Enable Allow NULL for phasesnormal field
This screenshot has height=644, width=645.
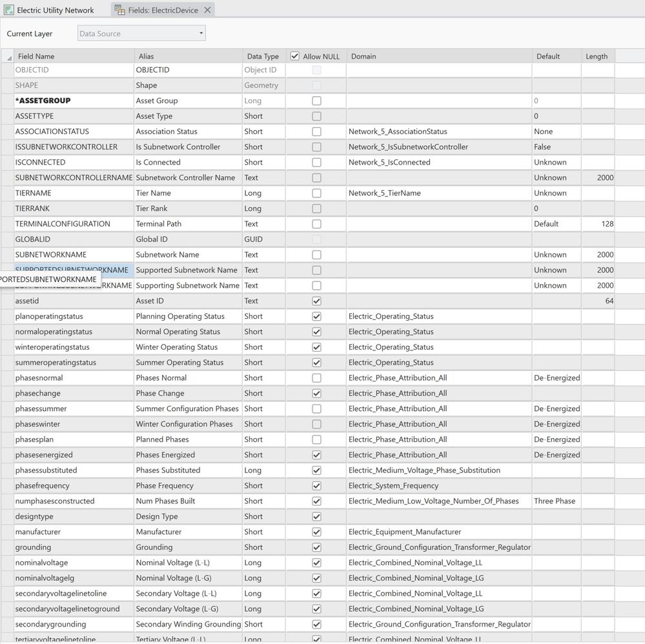tap(316, 378)
